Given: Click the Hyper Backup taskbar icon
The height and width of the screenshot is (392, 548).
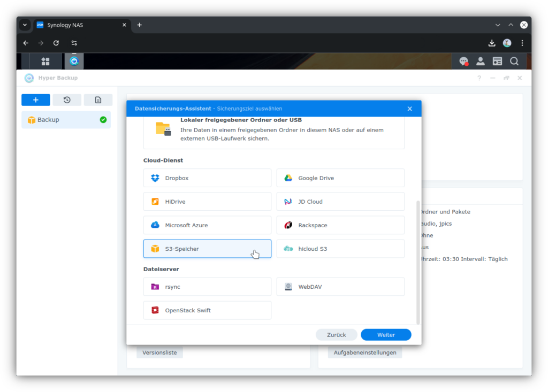Looking at the screenshot, I should (74, 62).
